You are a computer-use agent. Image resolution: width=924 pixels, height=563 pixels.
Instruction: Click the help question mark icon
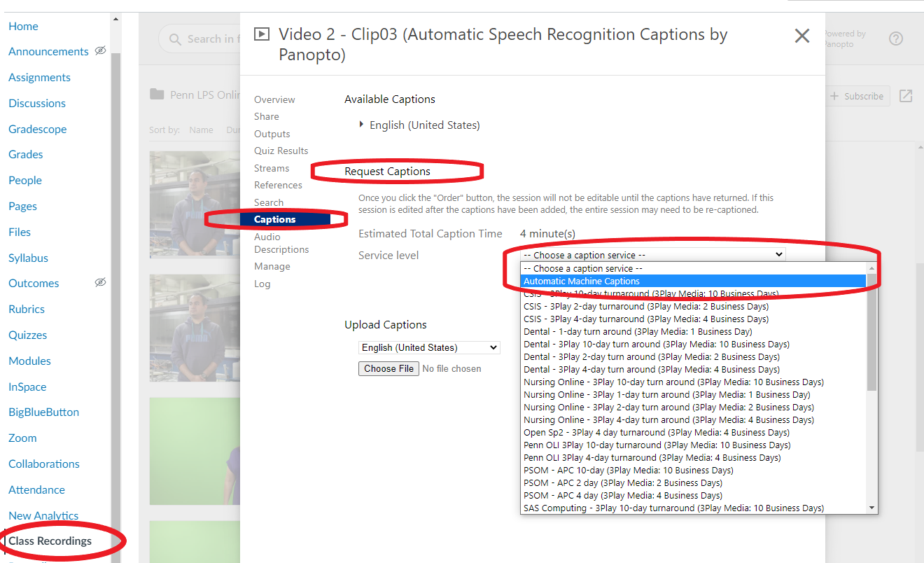[x=896, y=39]
